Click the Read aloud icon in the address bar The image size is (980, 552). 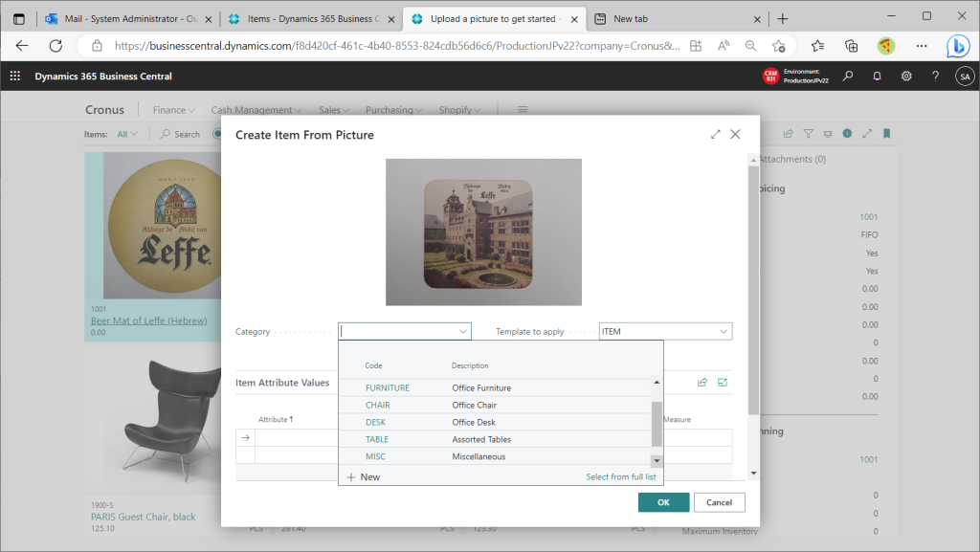724,46
